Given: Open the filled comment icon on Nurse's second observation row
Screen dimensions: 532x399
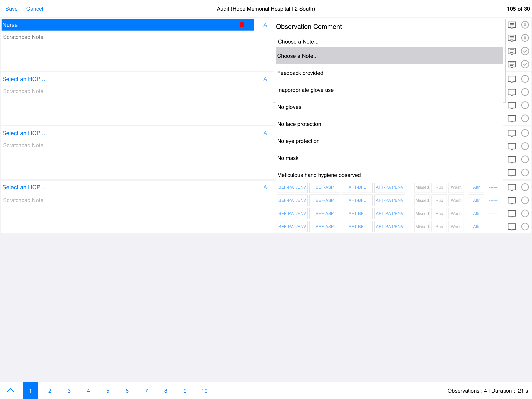Looking at the screenshot, I should coord(512,38).
